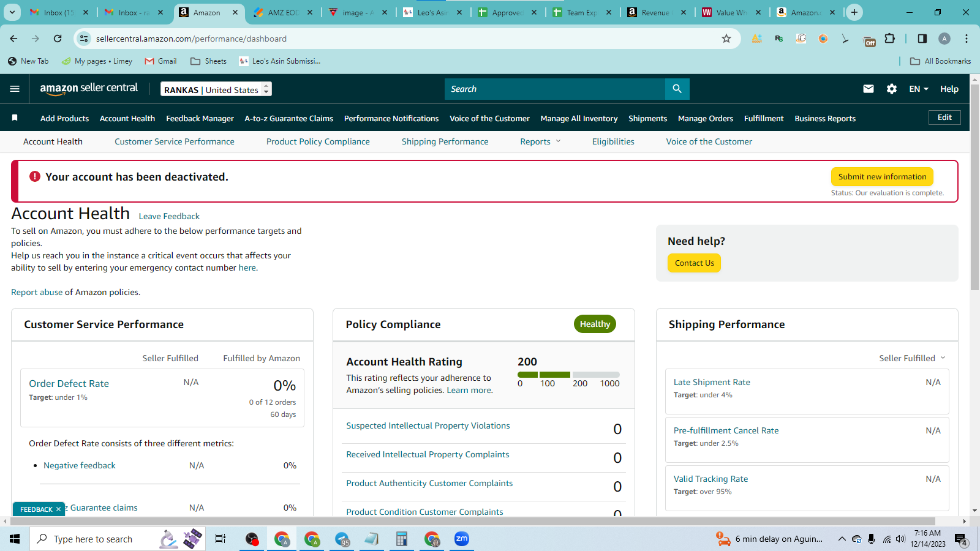The height and width of the screenshot is (551, 980).
Task: Open the messages envelope icon
Action: tap(869, 89)
